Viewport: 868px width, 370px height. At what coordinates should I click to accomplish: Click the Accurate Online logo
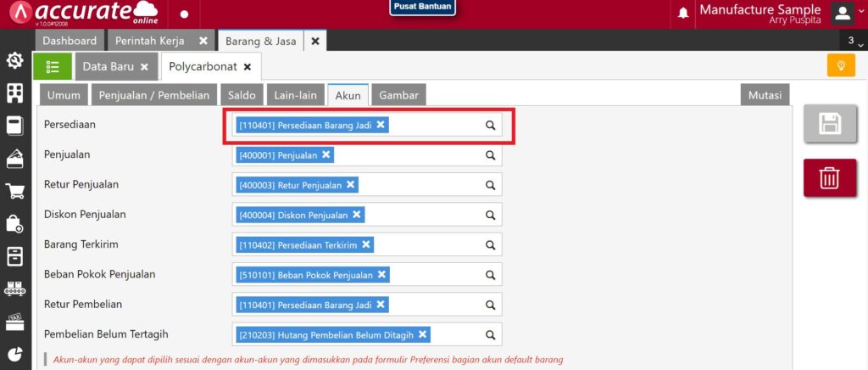[x=84, y=14]
